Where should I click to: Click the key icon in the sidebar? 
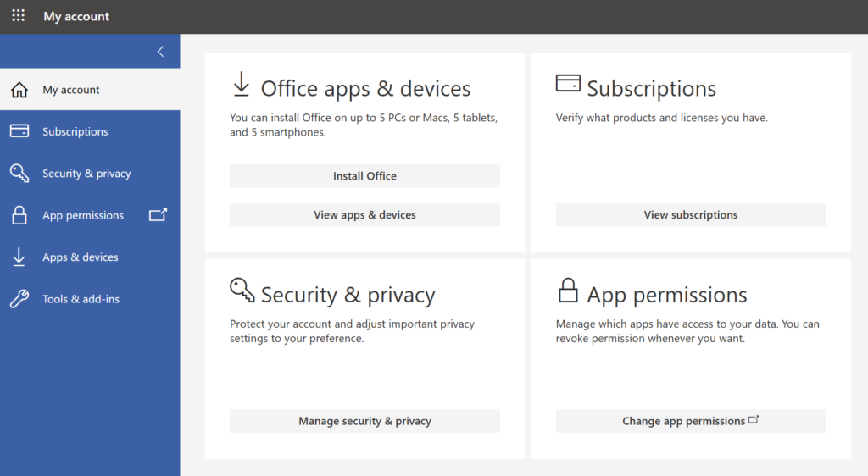point(19,173)
